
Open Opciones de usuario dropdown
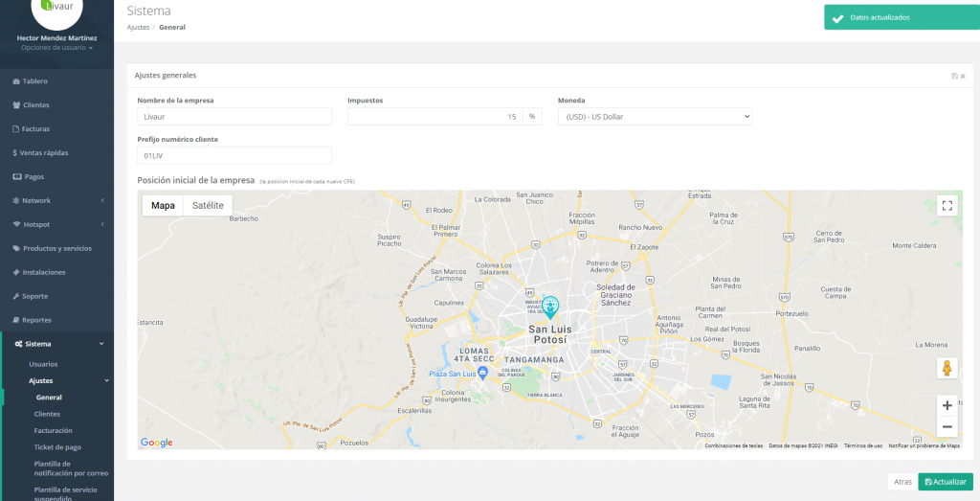click(x=56, y=48)
